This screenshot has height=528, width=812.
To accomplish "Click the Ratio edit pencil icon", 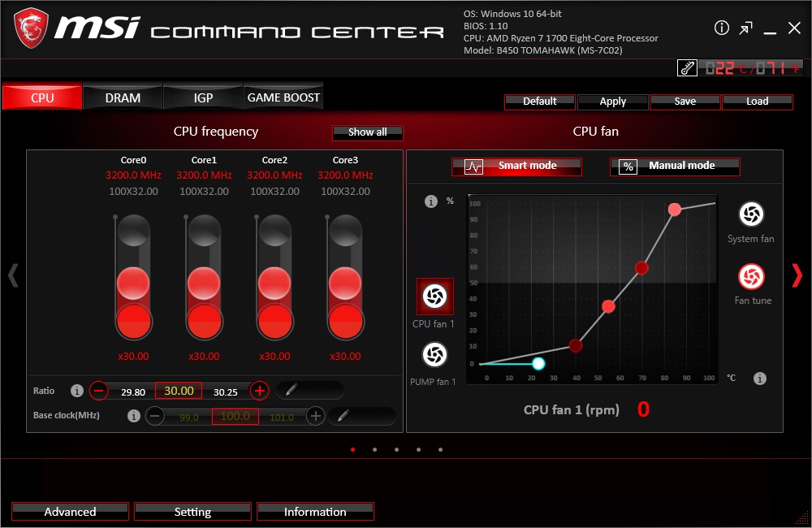I will (x=291, y=390).
